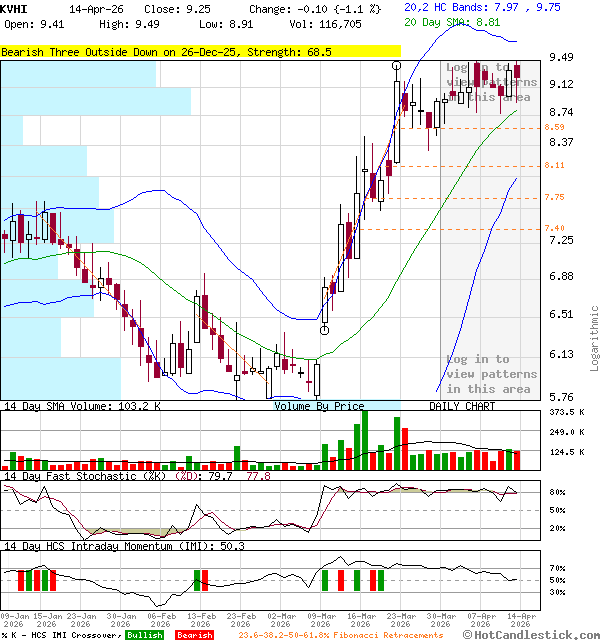This screenshot has height=640, width=600.
Task: Click lower 'Log in to view patterns' text
Action: [x=490, y=374]
